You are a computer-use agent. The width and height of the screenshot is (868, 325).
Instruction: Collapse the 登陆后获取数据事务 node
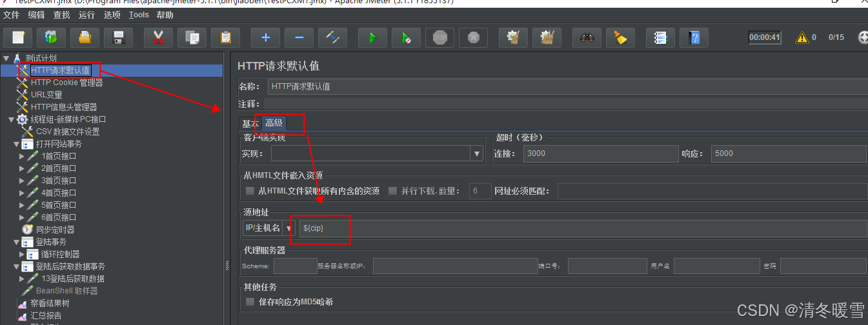[x=17, y=266]
